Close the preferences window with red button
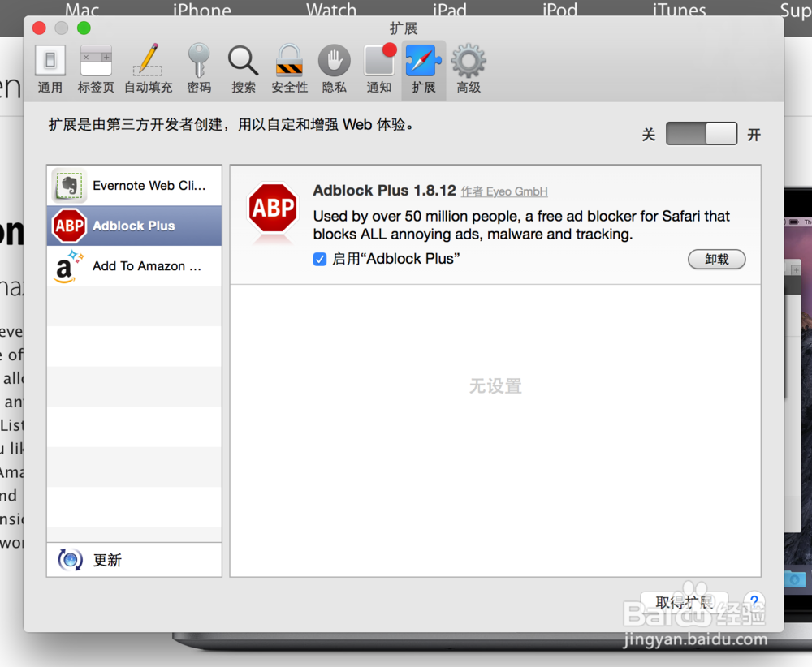Viewport: 812px width, 667px height. click(x=39, y=28)
